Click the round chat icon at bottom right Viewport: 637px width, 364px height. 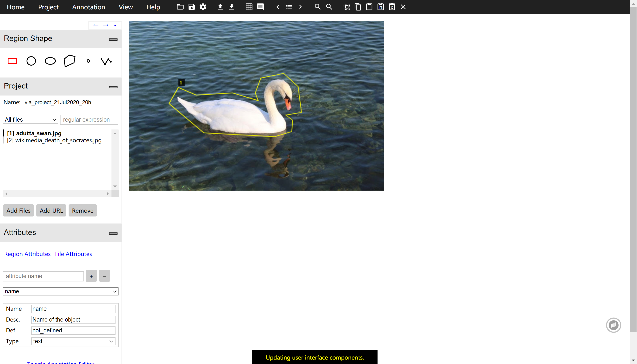(613, 325)
